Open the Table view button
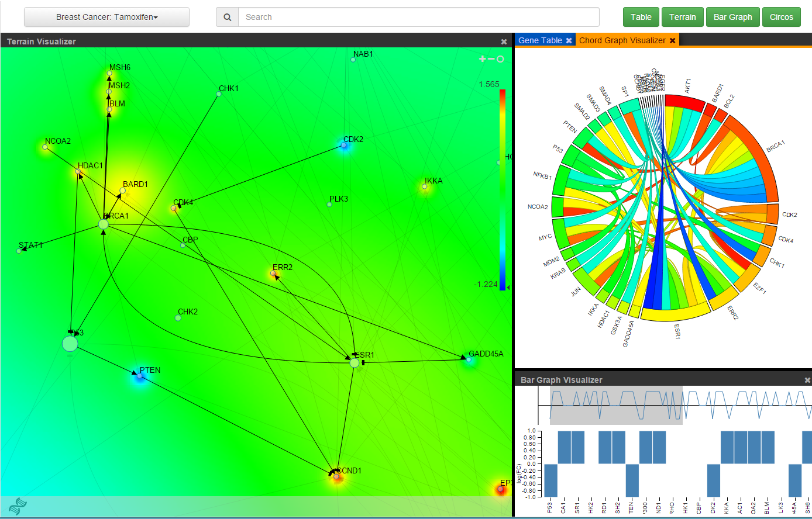 641,17
